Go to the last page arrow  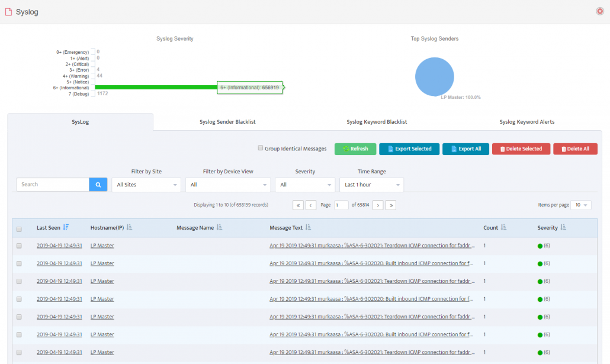[391, 205]
